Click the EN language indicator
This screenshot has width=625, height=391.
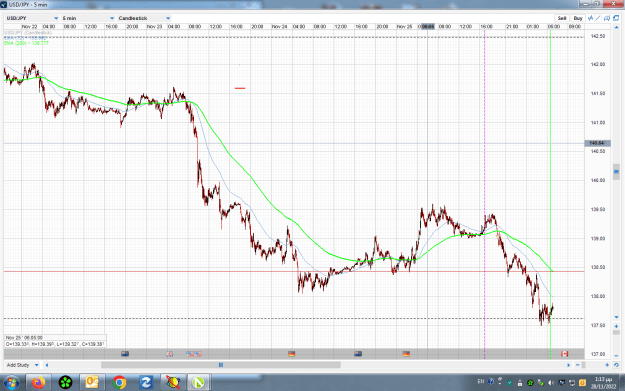[481, 382]
